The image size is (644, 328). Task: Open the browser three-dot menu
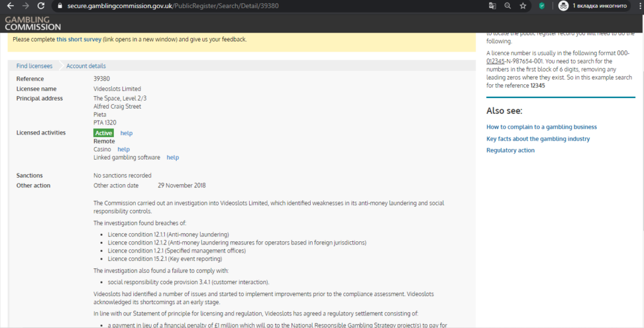[635, 6]
